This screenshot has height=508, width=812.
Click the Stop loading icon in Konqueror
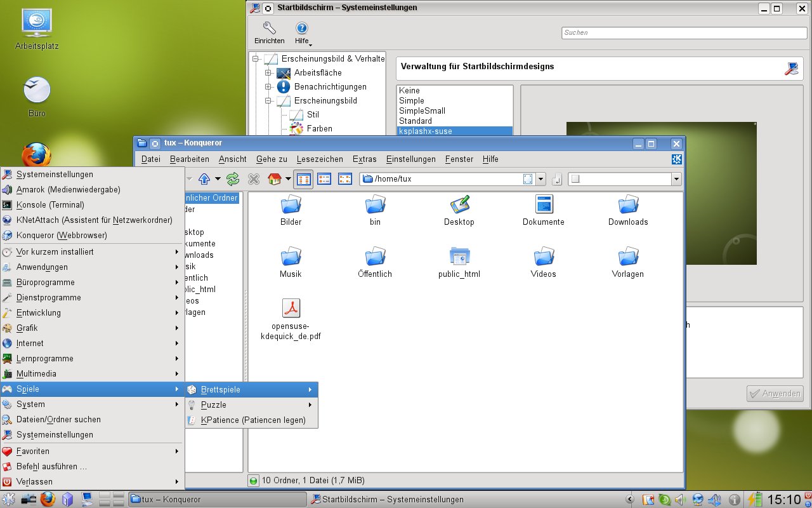click(x=254, y=179)
